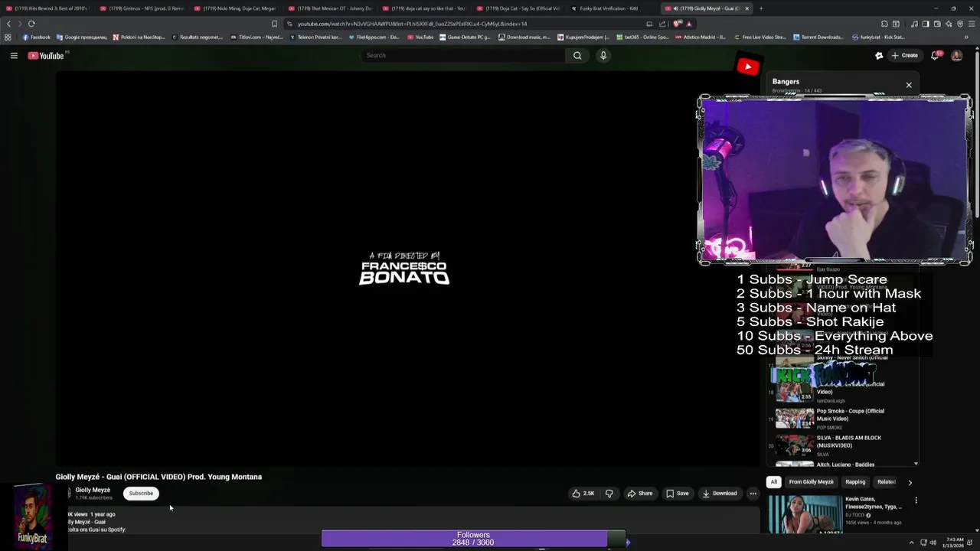This screenshot has height=551, width=980.
Task: Click the playlist scroll down arrow
Action: (916, 464)
